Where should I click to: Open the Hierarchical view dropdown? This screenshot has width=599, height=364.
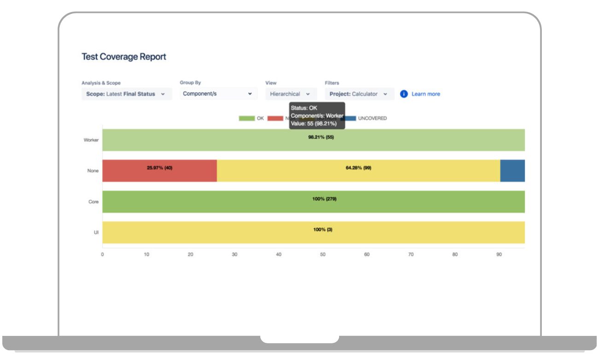pos(290,94)
